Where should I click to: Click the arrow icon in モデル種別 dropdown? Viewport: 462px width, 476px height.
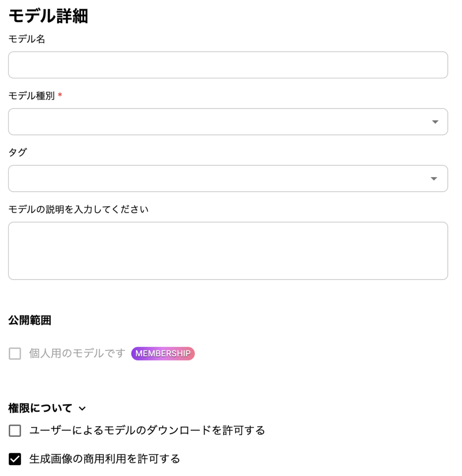coord(435,122)
